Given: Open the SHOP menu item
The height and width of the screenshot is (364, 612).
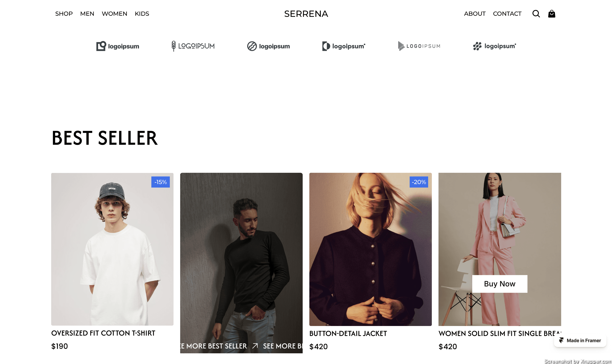Looking at the screenshot, I should (64, 14).
